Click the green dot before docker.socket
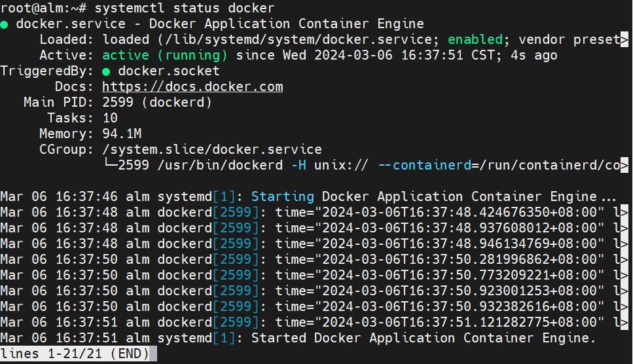633x364 pixels. (106, 72)
